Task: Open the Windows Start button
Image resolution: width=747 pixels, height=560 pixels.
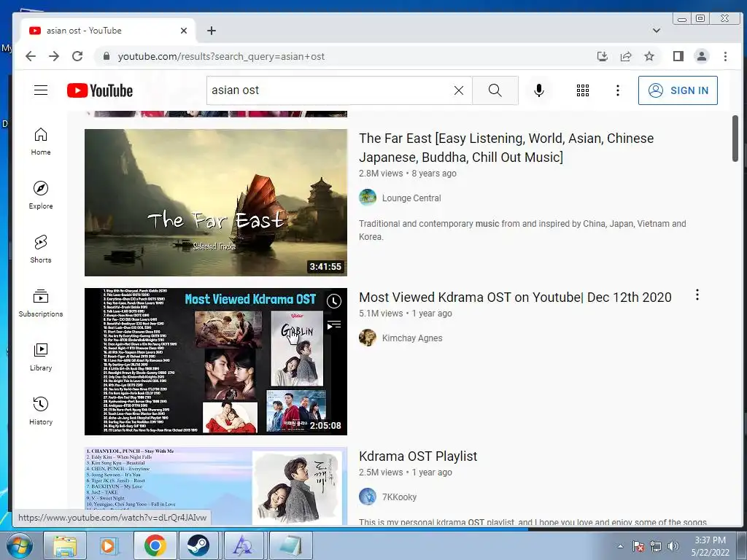Action: 19,545
